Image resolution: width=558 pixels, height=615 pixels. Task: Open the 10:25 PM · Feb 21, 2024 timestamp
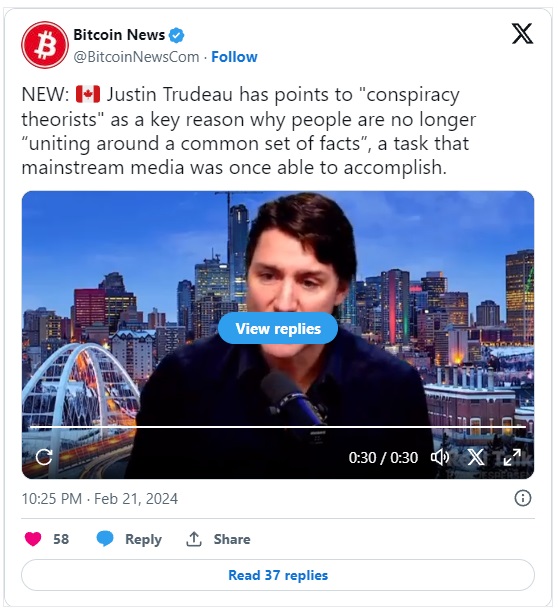(100, 499)
